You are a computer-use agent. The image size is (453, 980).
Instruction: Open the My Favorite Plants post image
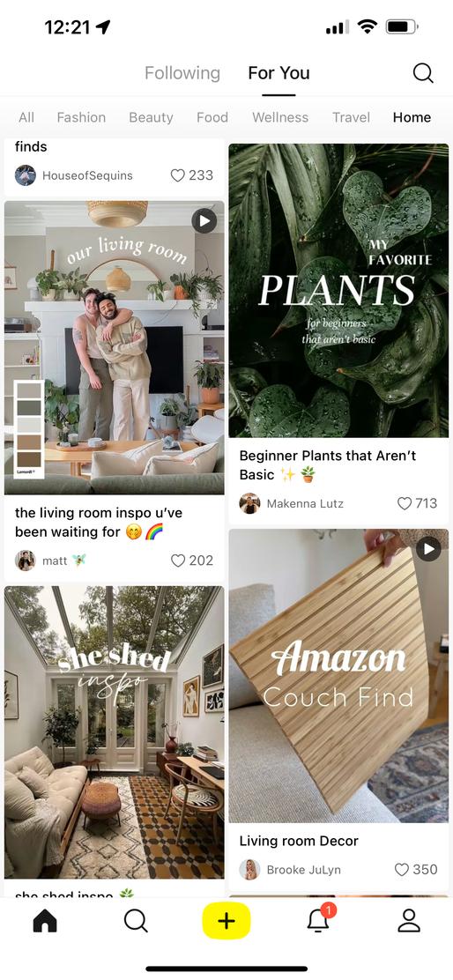[x=338, y=291]
